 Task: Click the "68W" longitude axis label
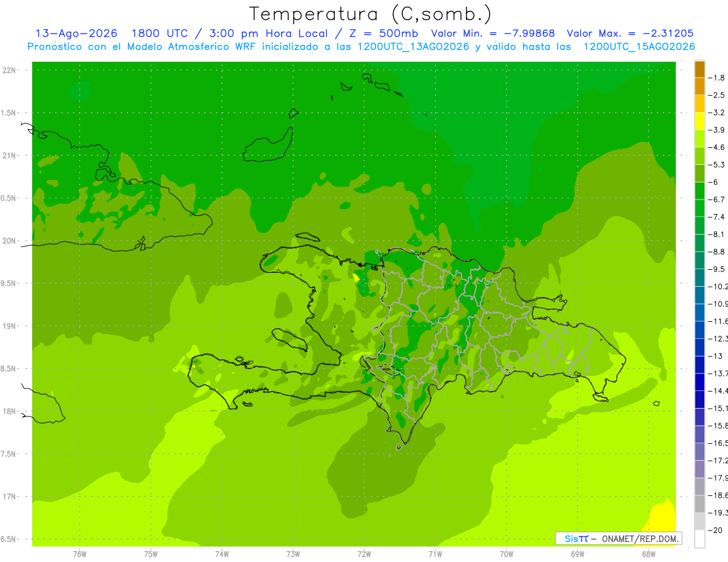coord(648,554)
